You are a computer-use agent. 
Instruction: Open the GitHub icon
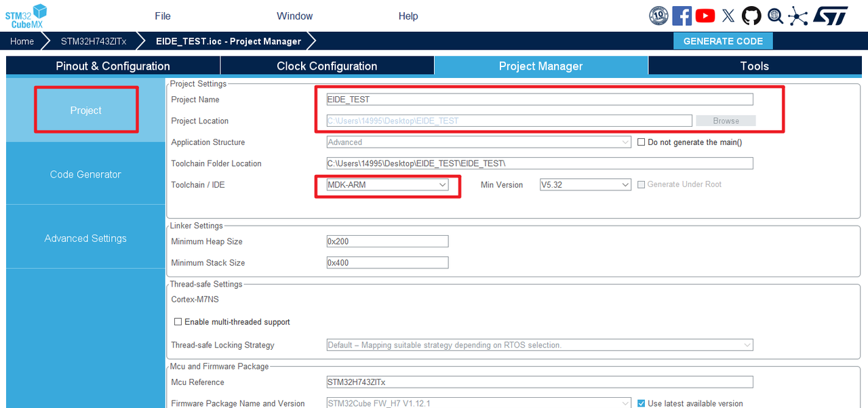[x=751, y=16]
